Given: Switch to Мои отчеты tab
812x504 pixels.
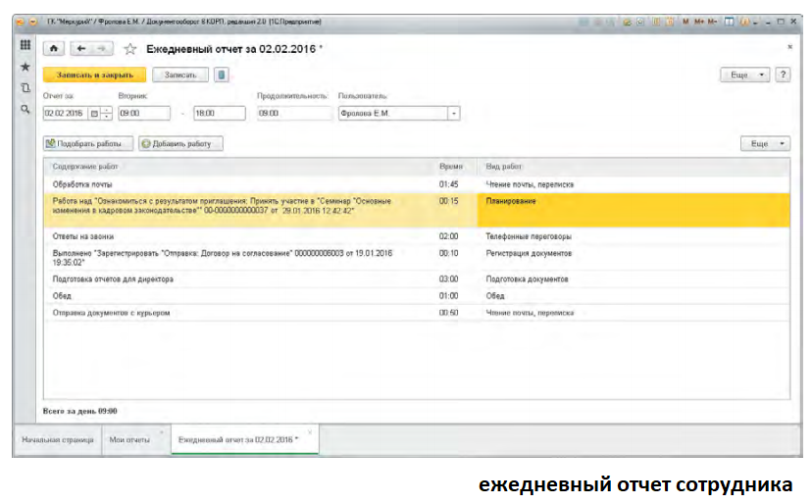Looking at the screenshot, I should click(129, 440).
